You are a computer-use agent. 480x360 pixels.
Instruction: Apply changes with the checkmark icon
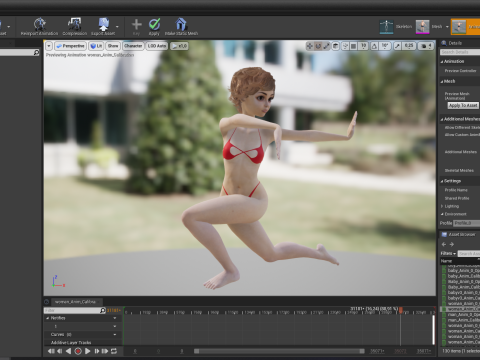(154, 24)
